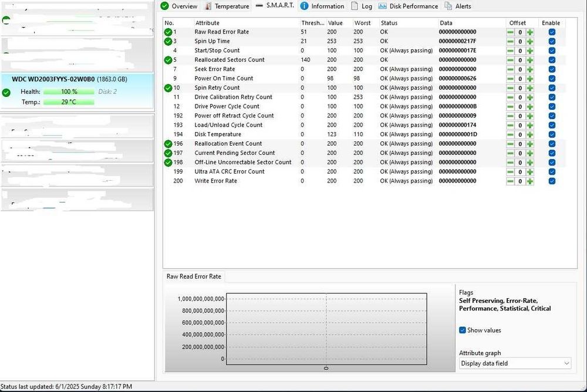This screenshot has height=392, width=587.
Task: Increase offset for Write Error Rate
Action: point(529,181)
